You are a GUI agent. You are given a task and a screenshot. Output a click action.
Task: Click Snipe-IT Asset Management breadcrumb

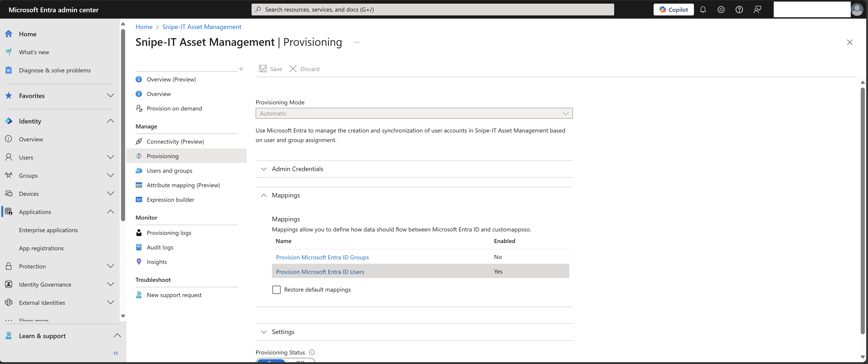point(201,27)
